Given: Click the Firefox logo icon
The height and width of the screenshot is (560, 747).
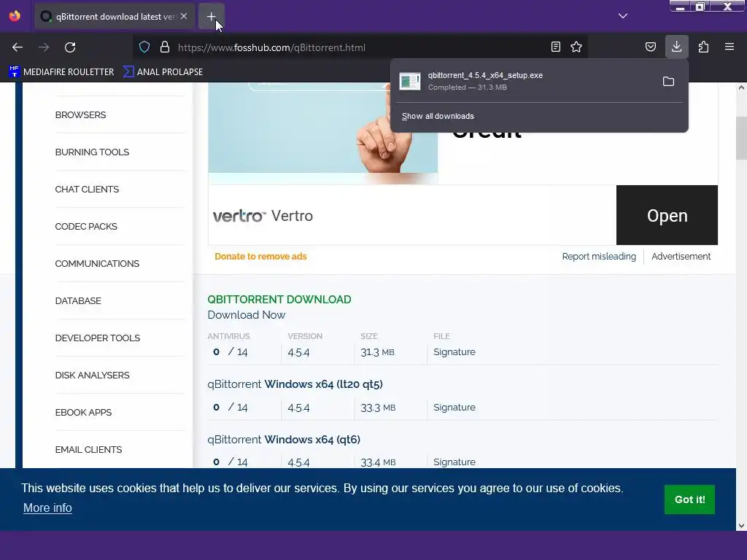Looking at the screenshot, I should [x=15, y=16].
